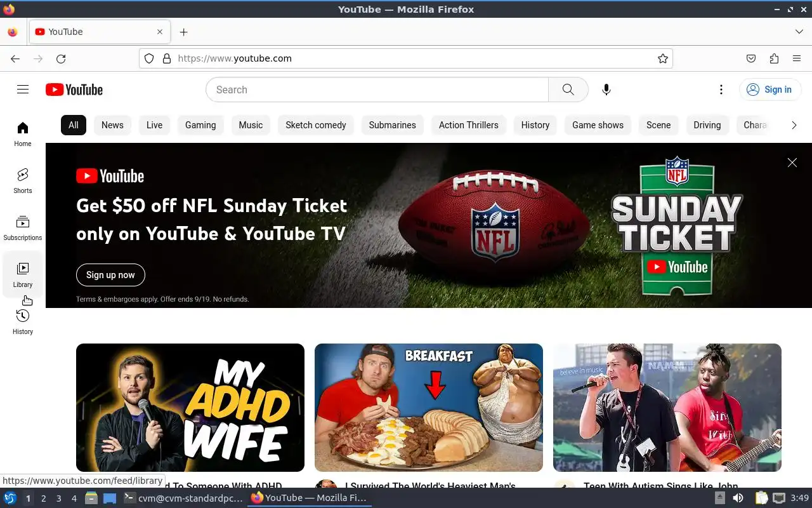Open terminal cvm@cvm-standardpc taskbar entry

click(x=184, y=498)
